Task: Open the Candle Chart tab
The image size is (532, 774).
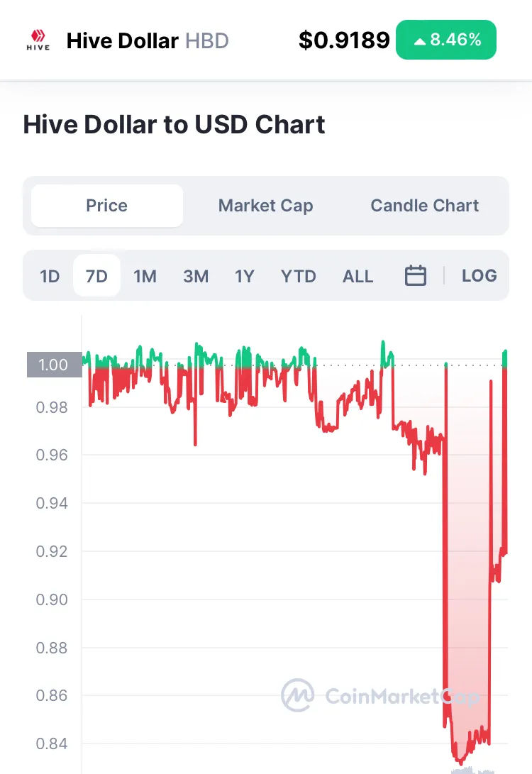Action: pyautogui.click(x=424, y=206)
